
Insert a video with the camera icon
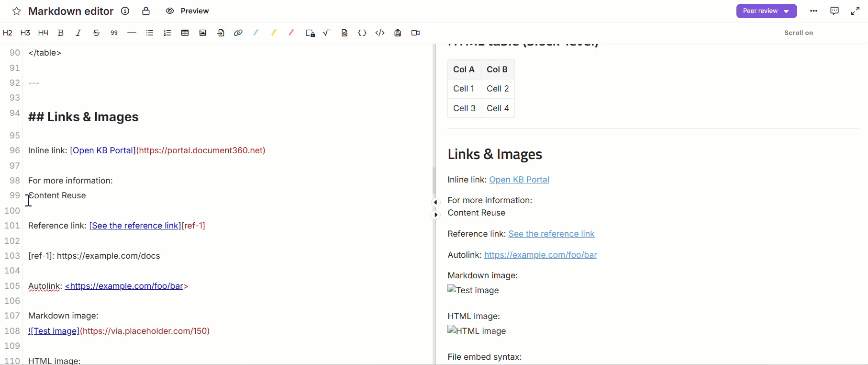(415, 33)
